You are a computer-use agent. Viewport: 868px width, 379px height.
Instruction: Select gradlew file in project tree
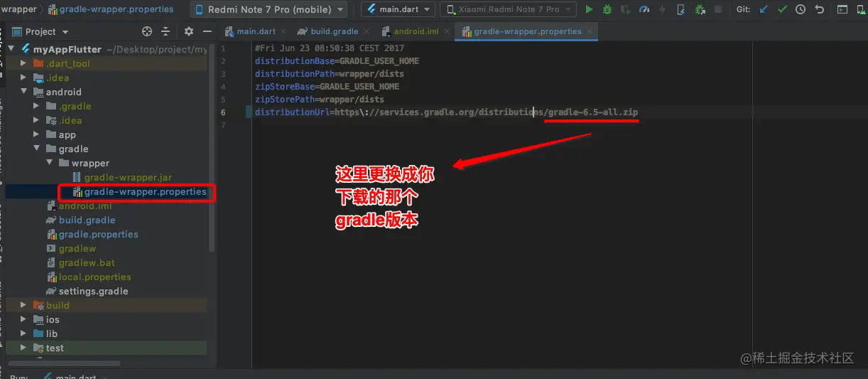pos(77,248)
